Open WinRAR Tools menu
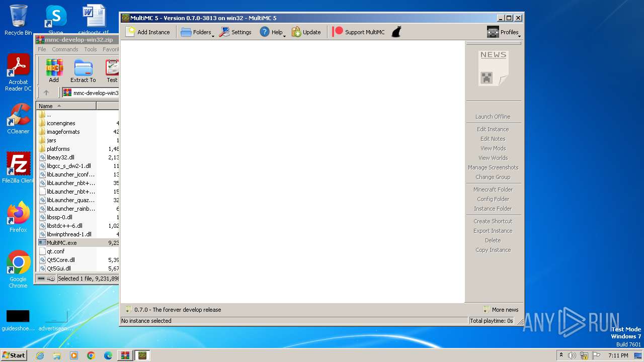This screenshot has height=362, width=644. pyautogui.click(x=91, y=49)
